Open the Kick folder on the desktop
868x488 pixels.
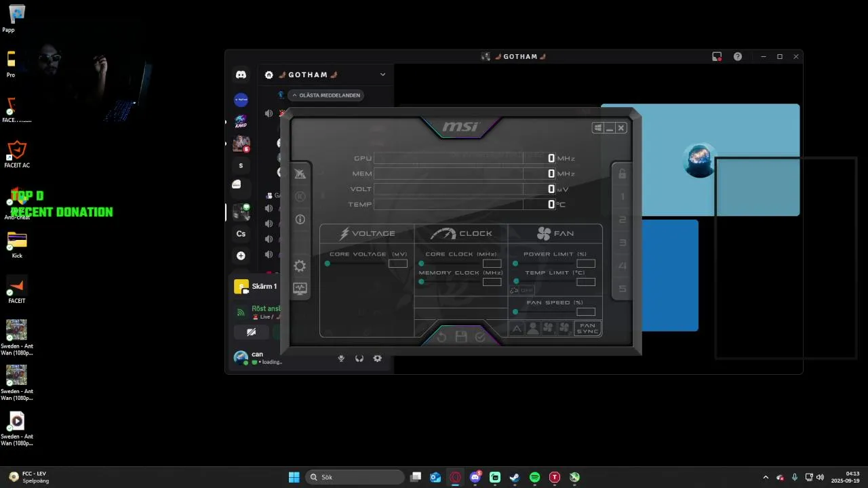click(x=17, y=245)
